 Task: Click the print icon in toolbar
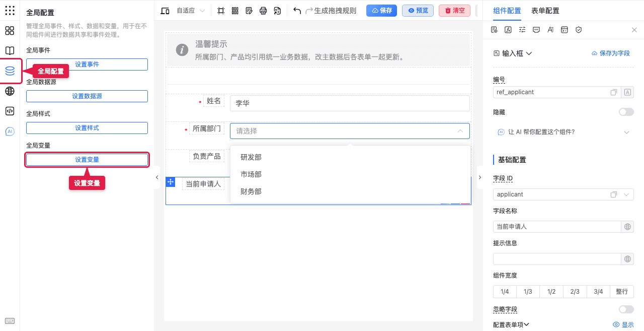(263, 11)
